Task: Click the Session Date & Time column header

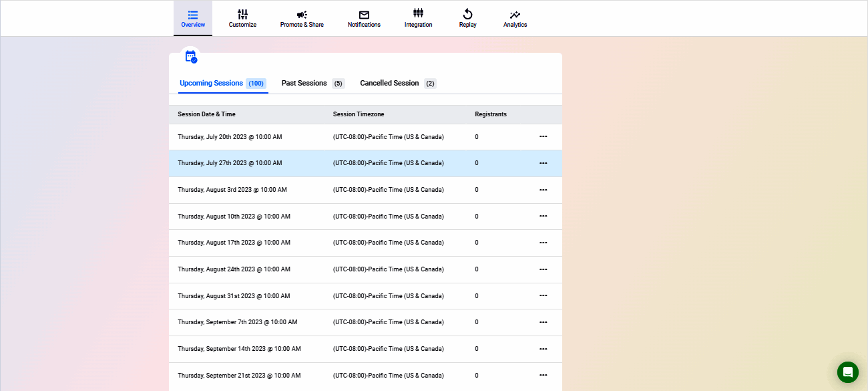Action: [x=206, y=114]
